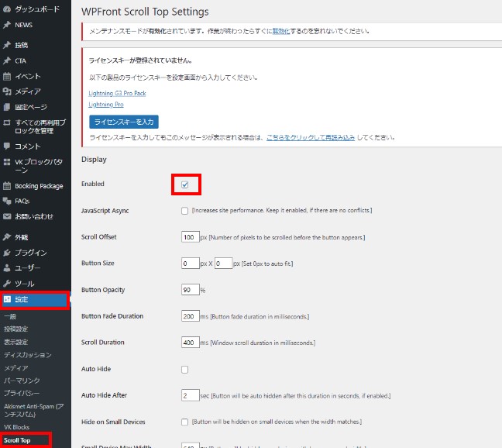Viewport: 502px width, 448px height.
Task: Open Events via its calendar icon
Action: point(7,76)
